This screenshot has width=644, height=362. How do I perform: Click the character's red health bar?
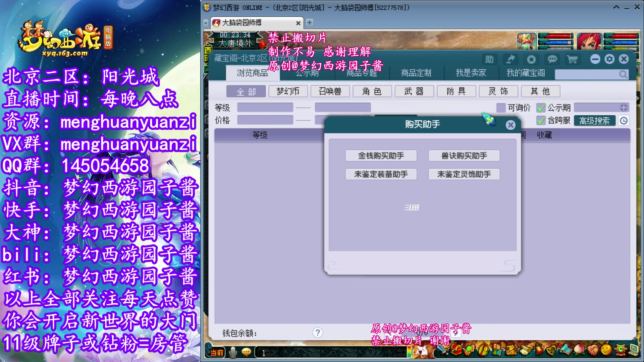622,36
